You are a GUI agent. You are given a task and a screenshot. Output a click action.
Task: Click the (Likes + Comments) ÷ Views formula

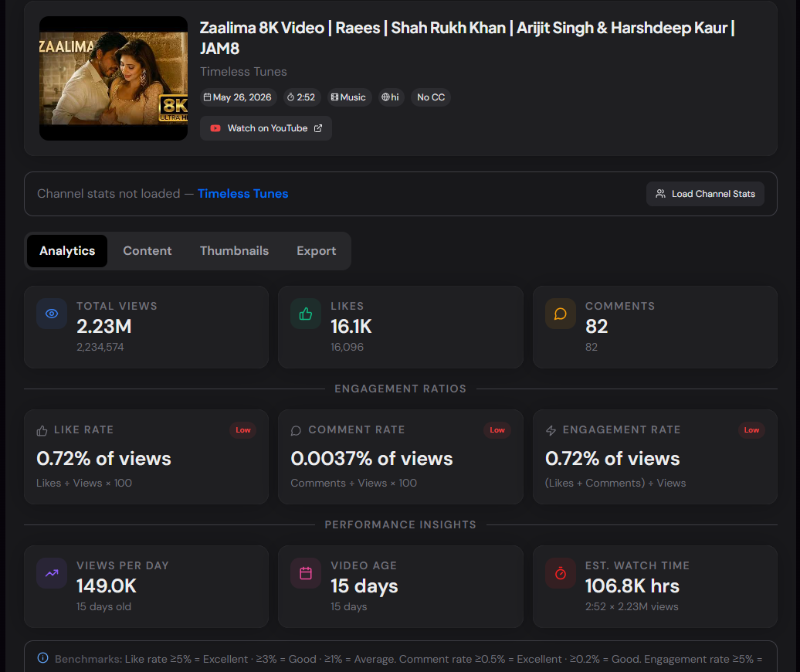pyautogui.click(x=615, y=484)
